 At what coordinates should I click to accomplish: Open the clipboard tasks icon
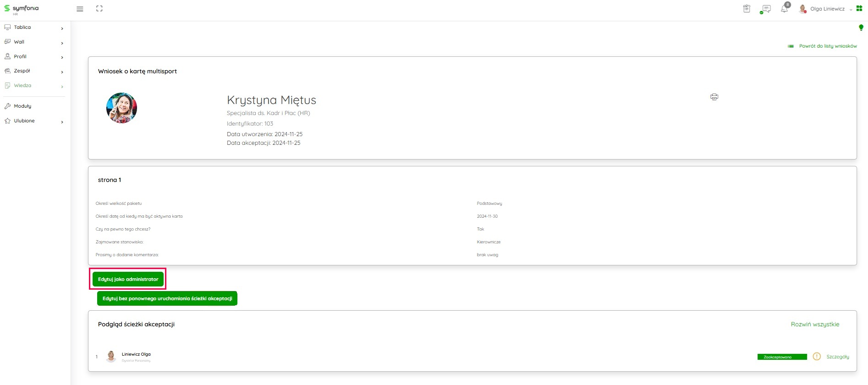[x=747, y=9]
